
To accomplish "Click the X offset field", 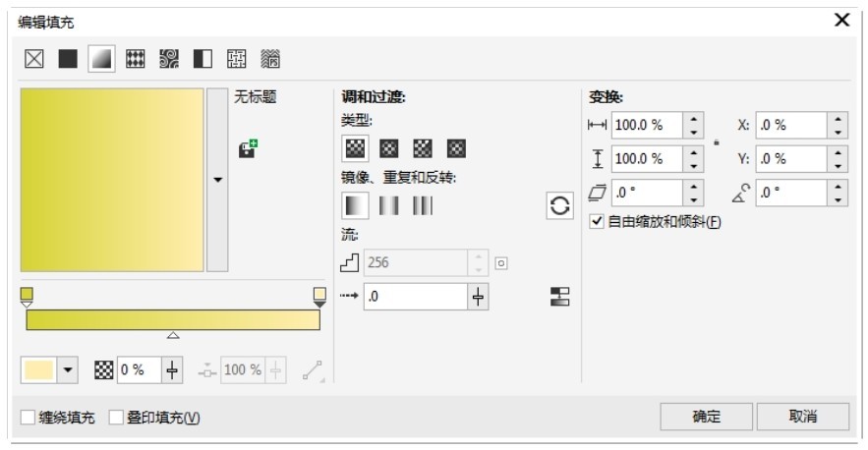I will coord(791,125).
